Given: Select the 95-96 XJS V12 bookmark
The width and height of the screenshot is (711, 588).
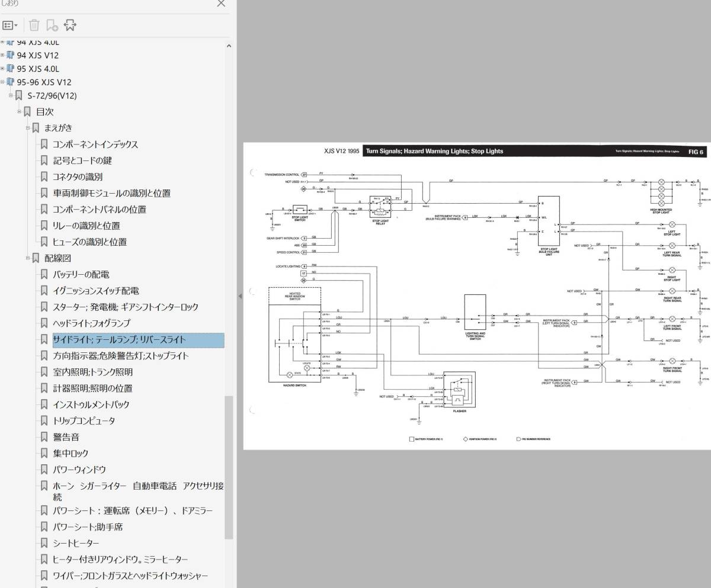Looking at the screenshot, I should 44,82.
